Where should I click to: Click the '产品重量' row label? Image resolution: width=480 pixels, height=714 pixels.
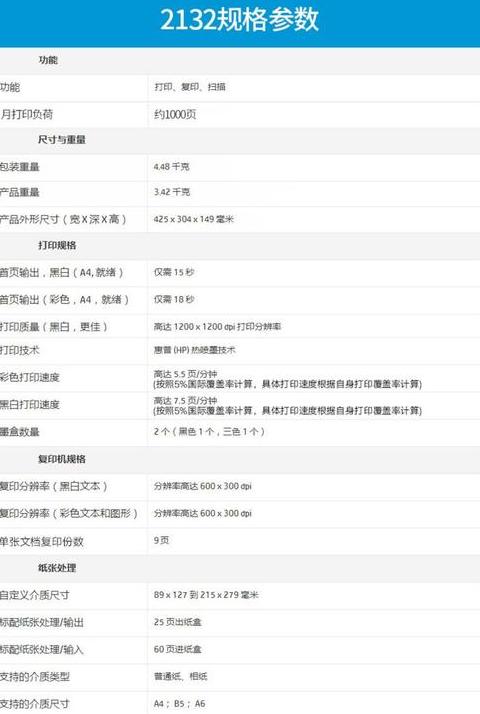pyautogui.click(x=20, y=192)
